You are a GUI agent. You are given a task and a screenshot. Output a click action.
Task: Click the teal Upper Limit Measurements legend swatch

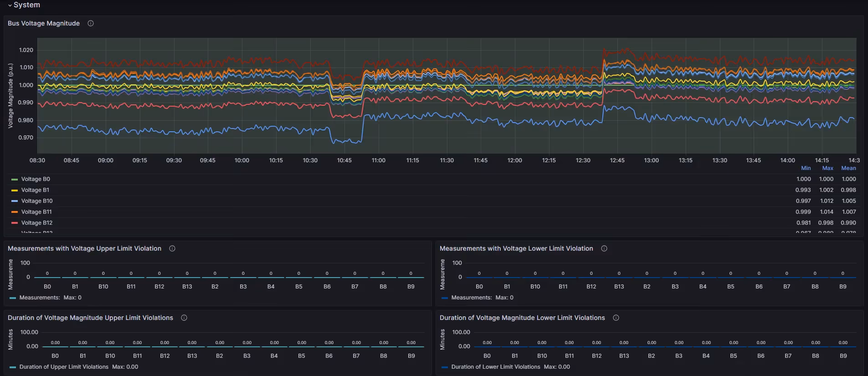tap(13, 298)
